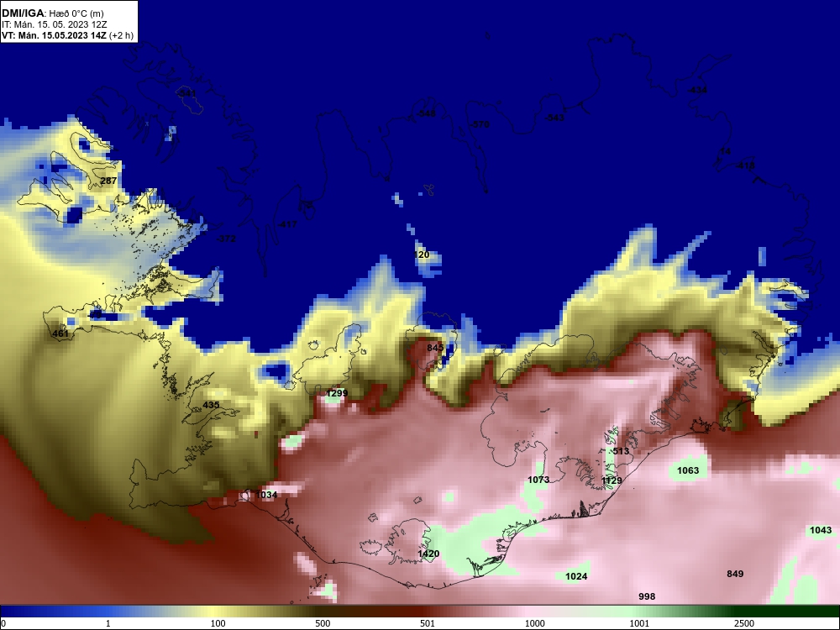The height and width of the screenshot is (630, 840).
Task: Click the 1000 tick on color scale
Action: point(534,623)
